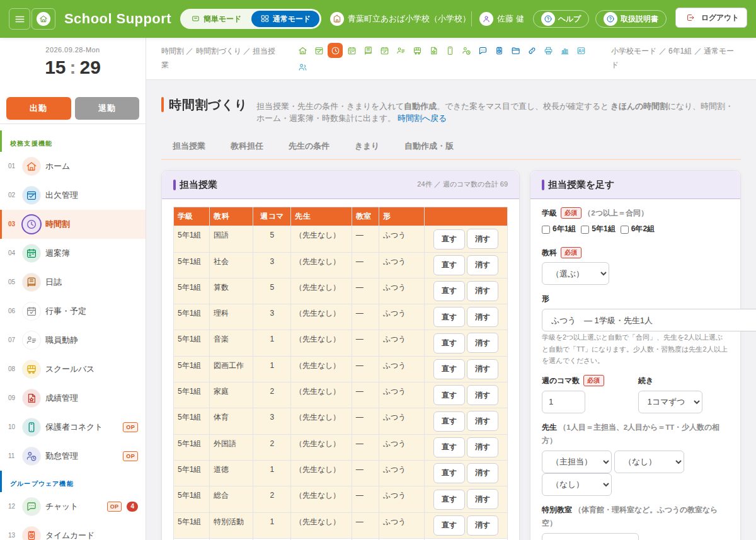The height and width of the screenshot is (540, 756).
Task: Click 消す for the 5年1組 算数 row
Action: point(483,291)
